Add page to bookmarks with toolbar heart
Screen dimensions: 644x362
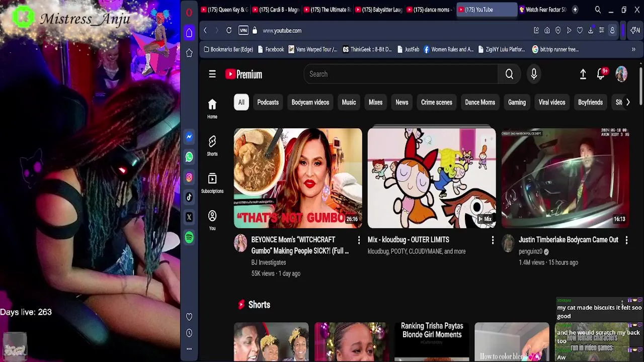tap(580, 31)
